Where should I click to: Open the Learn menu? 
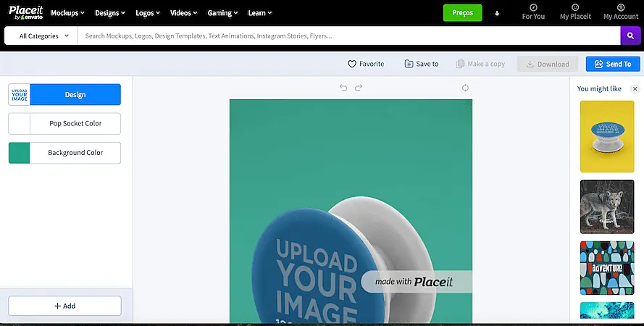259,13
